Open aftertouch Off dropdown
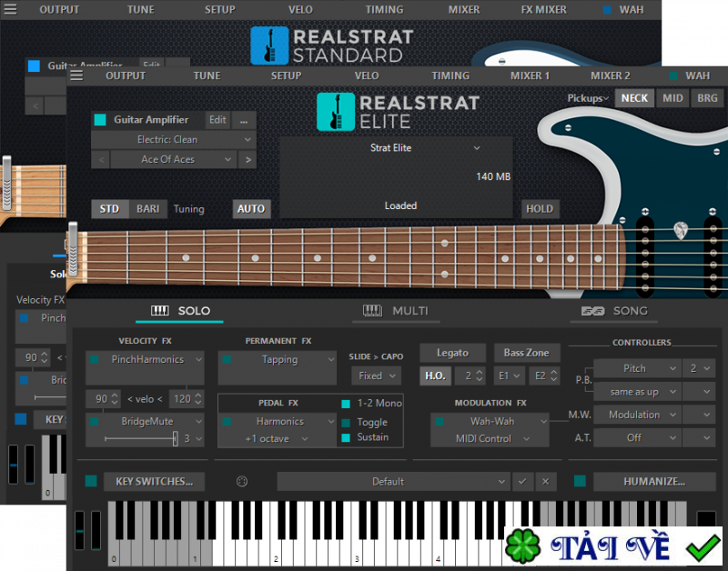The width and height of the screenshot is (728, 571). [x=637, y=438]
